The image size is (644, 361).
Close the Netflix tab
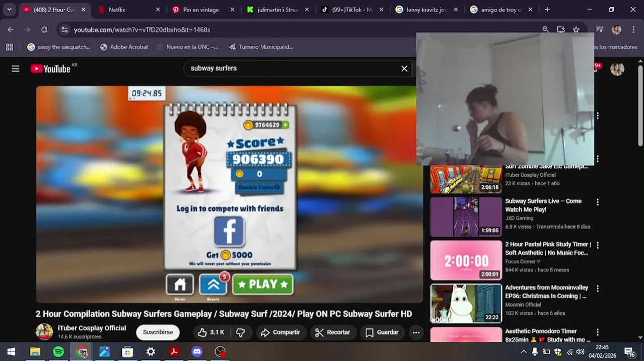click(158, 10)
